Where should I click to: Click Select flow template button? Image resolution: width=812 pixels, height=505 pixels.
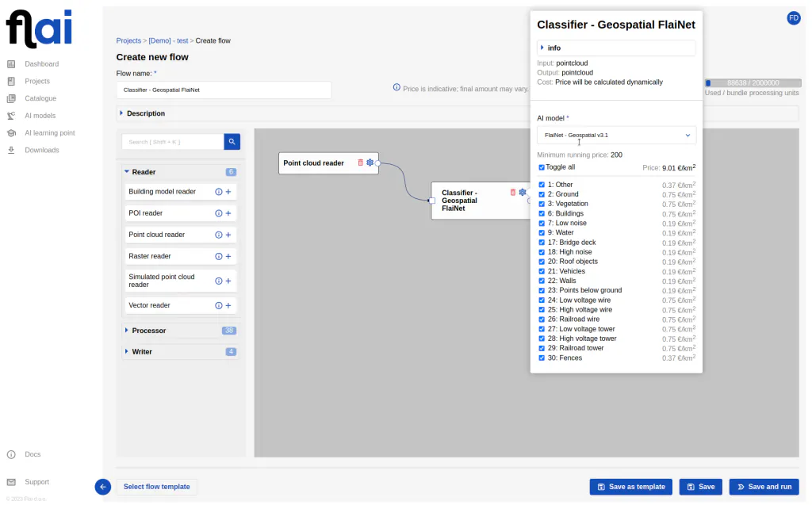pos(156,487)
